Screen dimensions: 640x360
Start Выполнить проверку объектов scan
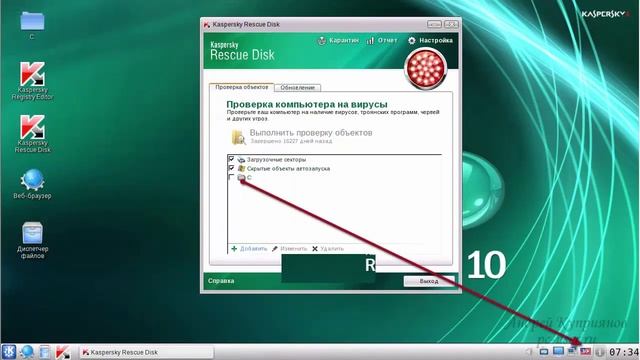(x=311, y=133)
